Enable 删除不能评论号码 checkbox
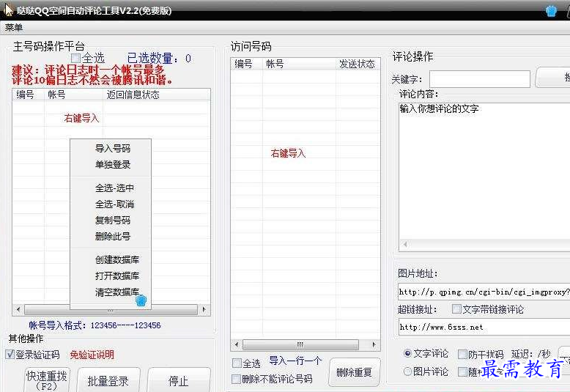The height and width of the screenshot is (392, 570). pos(237,379)
